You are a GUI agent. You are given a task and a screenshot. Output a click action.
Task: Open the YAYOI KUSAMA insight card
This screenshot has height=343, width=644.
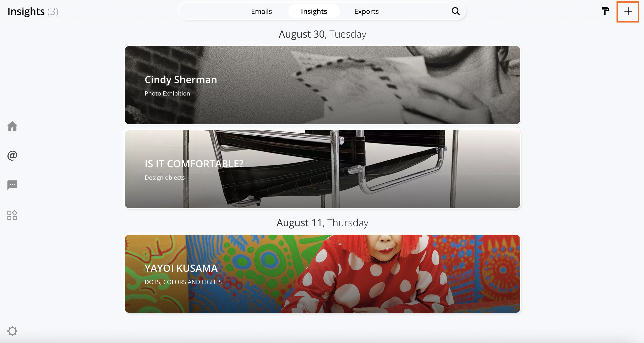pyautogui.click(x=322, y=273)
